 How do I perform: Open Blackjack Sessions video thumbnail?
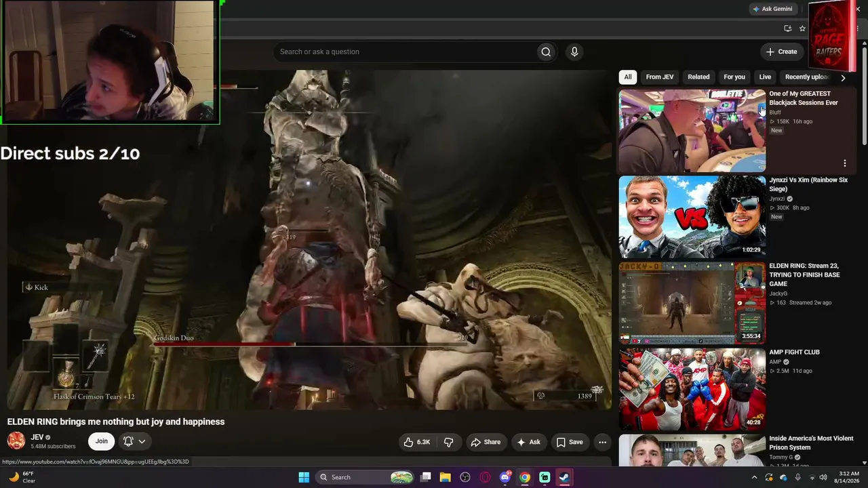click(x=692, y=131)
